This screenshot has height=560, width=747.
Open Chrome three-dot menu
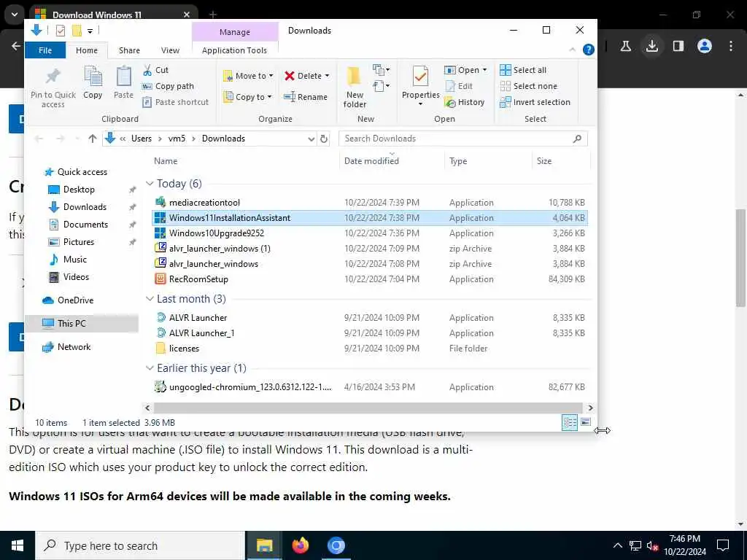click(731, 46)
